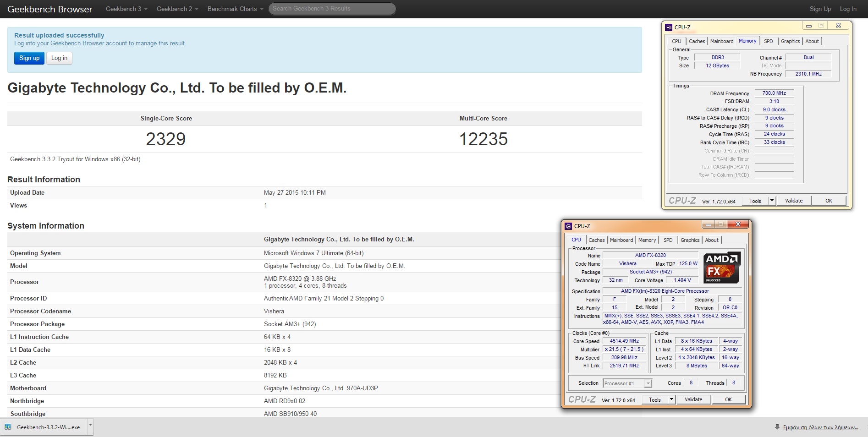Open the Geekbench 2 dropdown menu
This screenshot has width=868, height=437.
coord(177,9)
